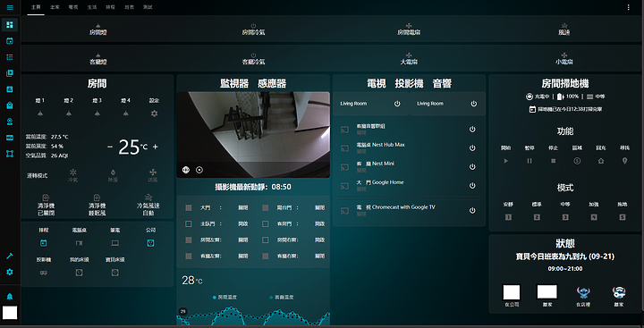Decrease target temperature with minus button

point(110,147)
